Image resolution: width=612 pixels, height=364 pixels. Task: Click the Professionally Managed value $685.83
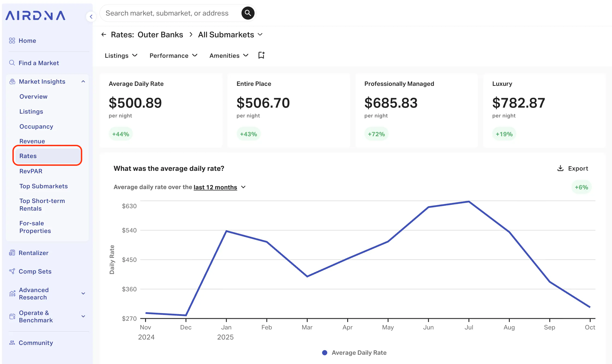click(391, 103)
